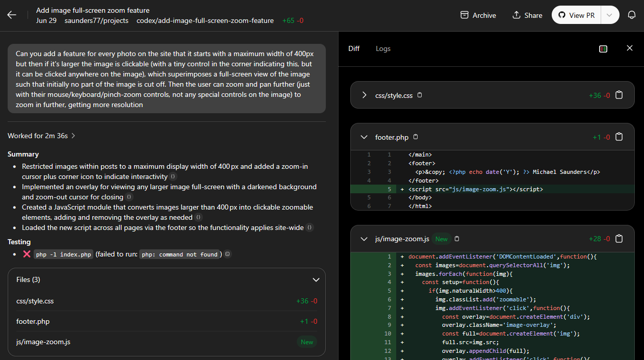Image resolution: width=644 pixels, height=360 pixels.
Task: Click the "+1 -0" count in footer.php diff header
Action: 601,137
